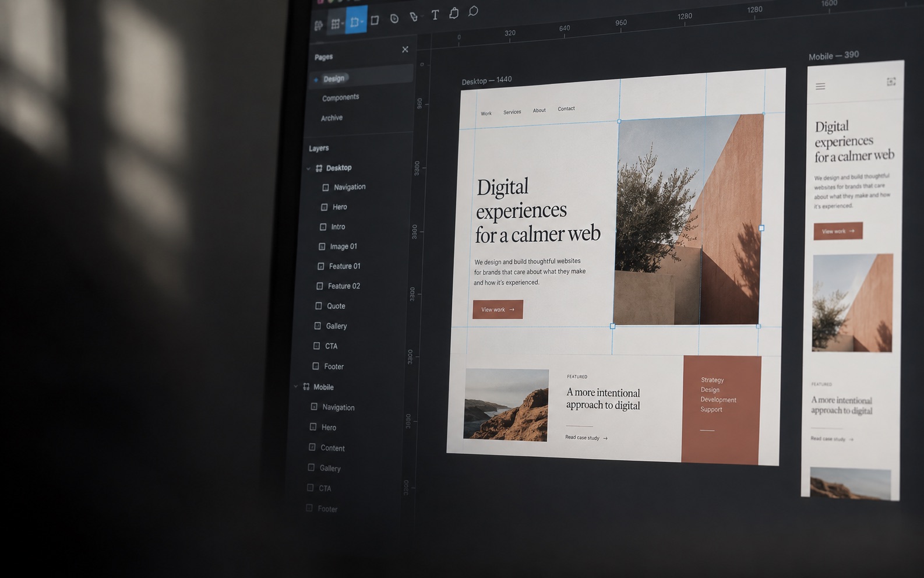Select the Feature 01 layer

pos(338,266)
